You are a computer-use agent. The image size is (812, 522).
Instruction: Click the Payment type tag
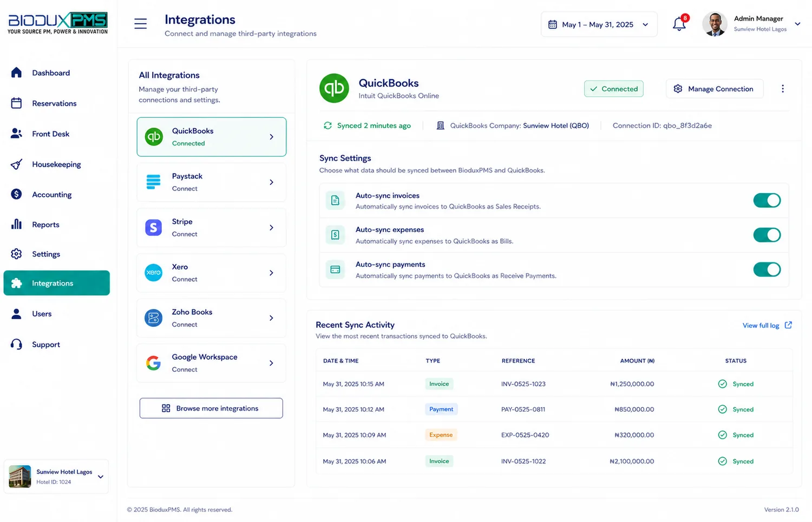(441, 409)
